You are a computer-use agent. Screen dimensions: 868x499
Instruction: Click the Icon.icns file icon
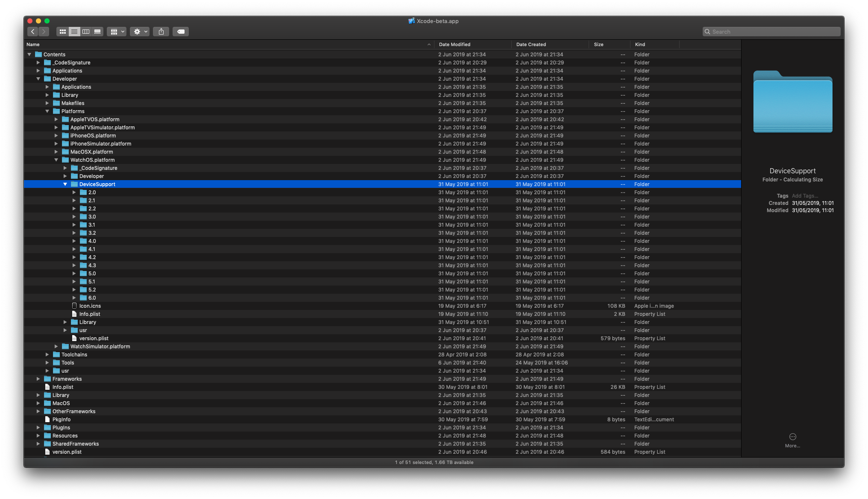click(x=74, y=306)
